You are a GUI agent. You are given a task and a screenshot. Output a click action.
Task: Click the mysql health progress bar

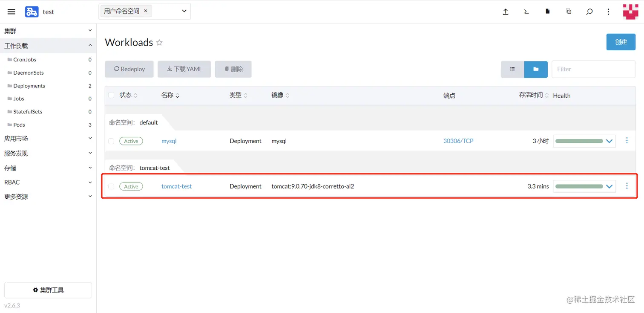click(579, 141)
